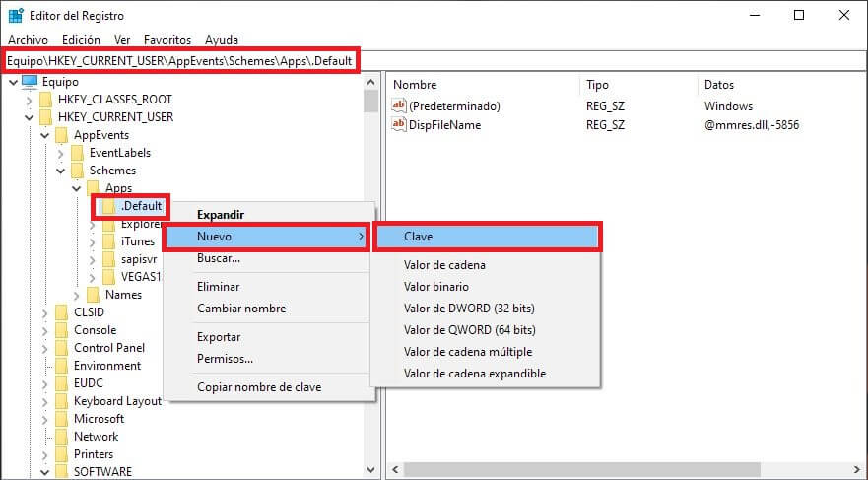Image resolution: width=868 pixels, height=480 pixels.
Task: Expand the Control Panel key
Action: [x=45, y=348]
